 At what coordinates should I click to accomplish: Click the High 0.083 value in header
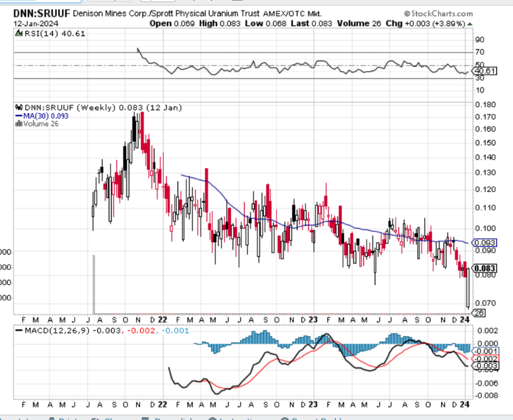point(220,24)
